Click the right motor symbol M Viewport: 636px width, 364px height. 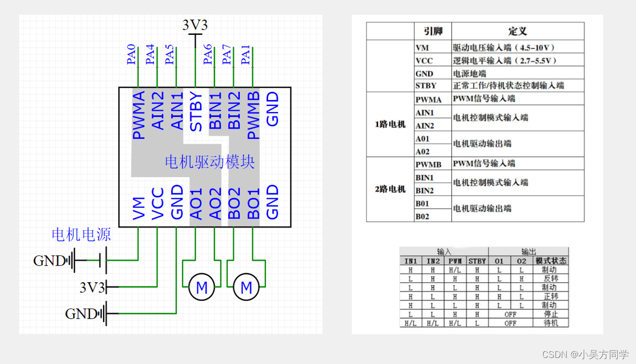click(x=246, y=287)
